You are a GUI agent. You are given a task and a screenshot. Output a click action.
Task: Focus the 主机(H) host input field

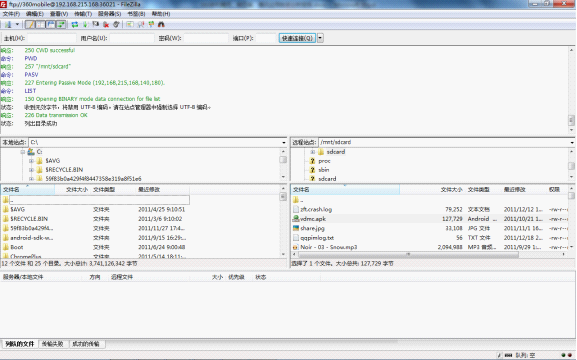[52, 38]
